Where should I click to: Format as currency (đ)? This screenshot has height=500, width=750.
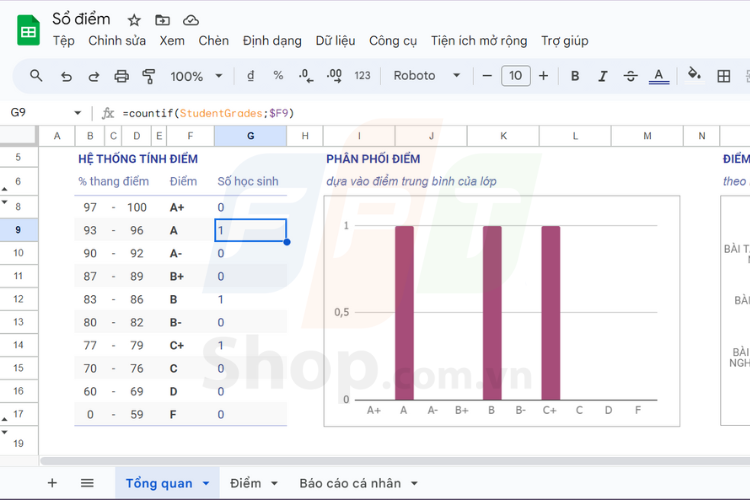(x=251, y=76)
